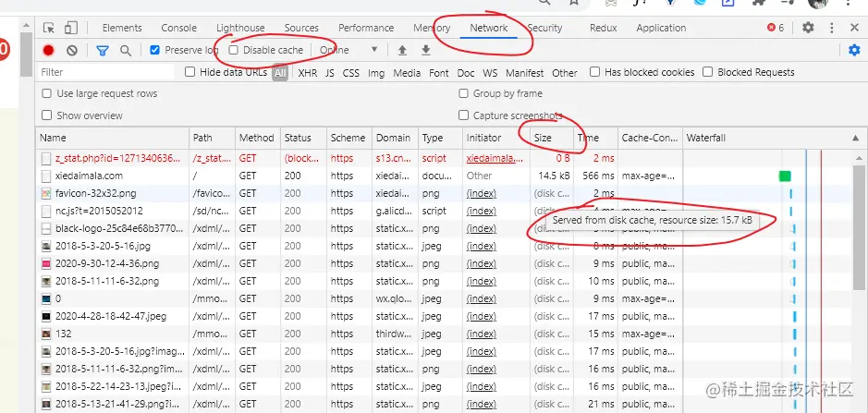
Task: Toggle Preserve log checkbox
Action: [154, 50]
